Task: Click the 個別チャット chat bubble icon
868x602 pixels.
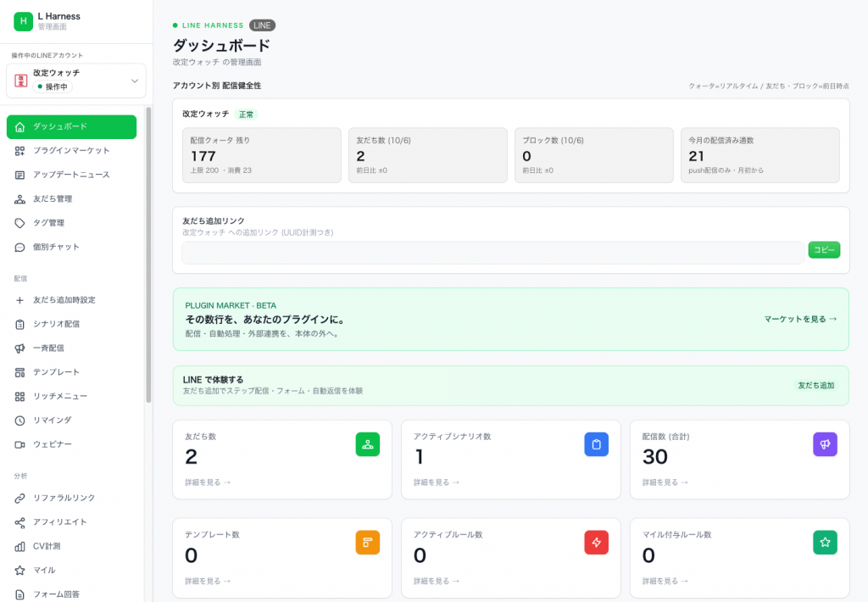Action: [x=20, y=247]
